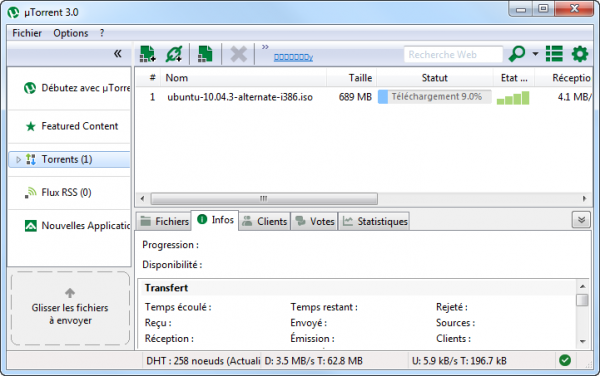Select Torrents (1) category

coord(69,159)
